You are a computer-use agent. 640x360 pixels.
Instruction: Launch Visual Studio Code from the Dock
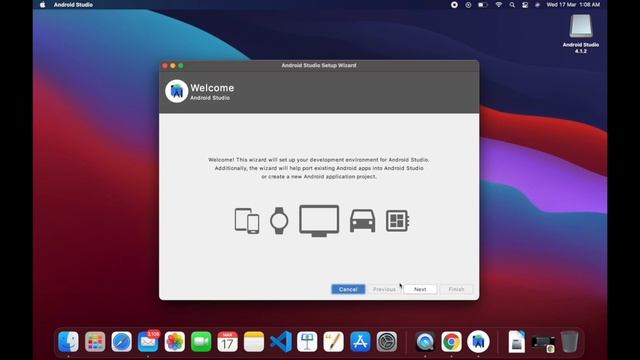(281, 342)
